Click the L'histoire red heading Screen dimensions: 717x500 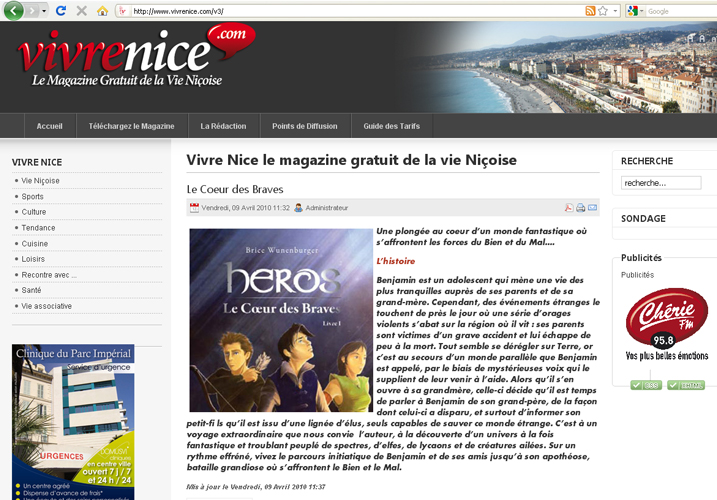pyautogui.click(x=396, y=261)
